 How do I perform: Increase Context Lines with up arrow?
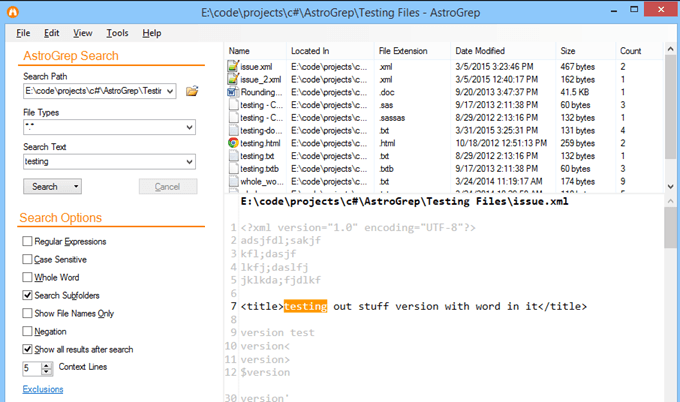click(x=46, y=365)
